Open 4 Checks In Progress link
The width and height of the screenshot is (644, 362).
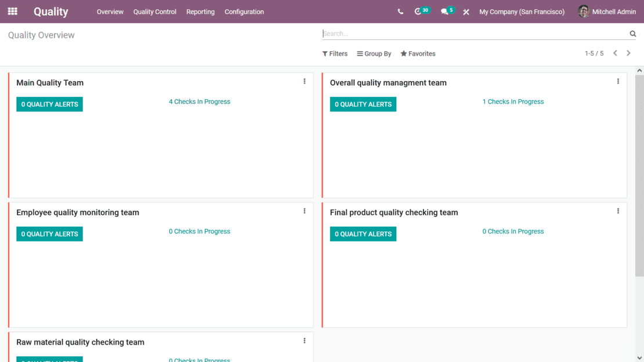click(200, 102)
